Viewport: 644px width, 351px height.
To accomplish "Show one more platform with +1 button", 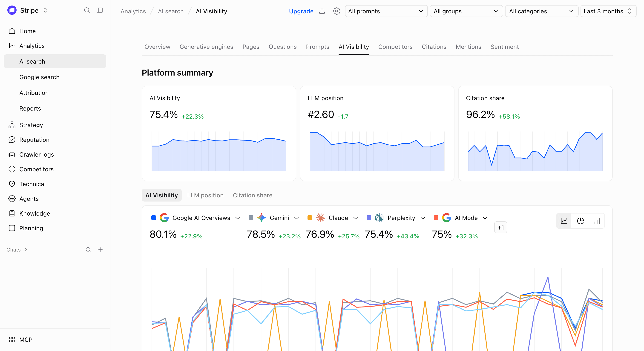I will pyautogui.click(x=500, y=228).
